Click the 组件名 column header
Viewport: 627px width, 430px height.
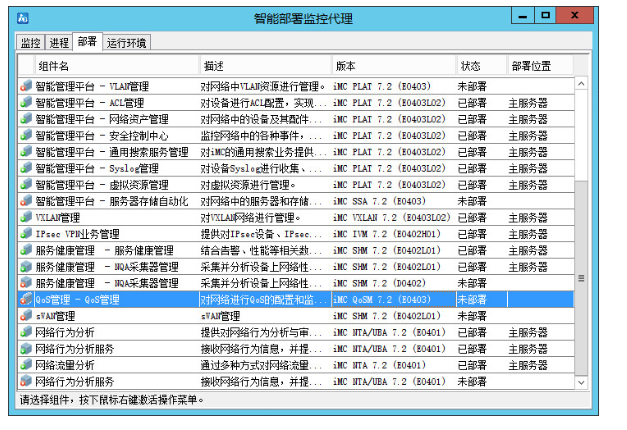pos(117,66)
